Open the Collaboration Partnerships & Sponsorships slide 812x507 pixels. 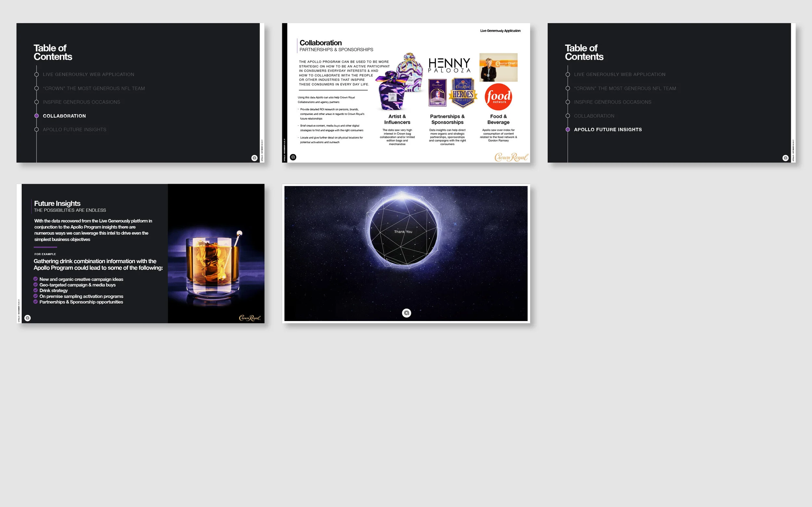click(x=406, y=93)
